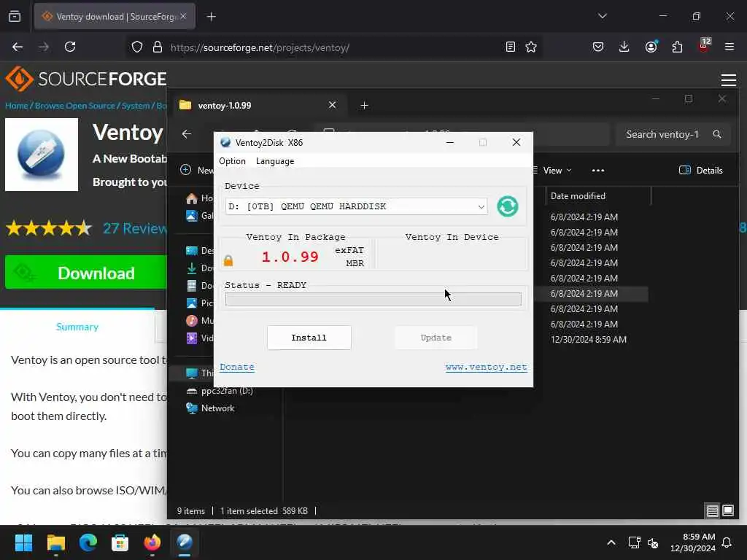
Task: Click the Firefox taskbar icon
Action: tap(152, 542)
